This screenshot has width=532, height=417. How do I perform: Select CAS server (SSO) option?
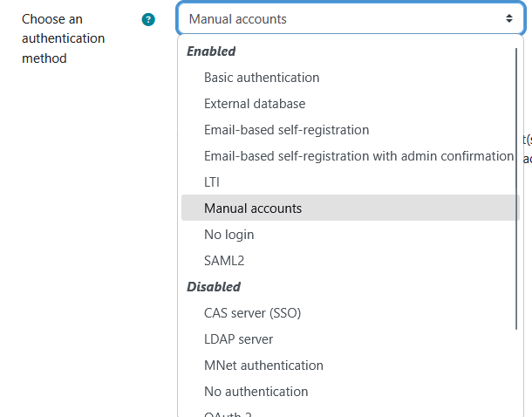(x=252, y=313)
